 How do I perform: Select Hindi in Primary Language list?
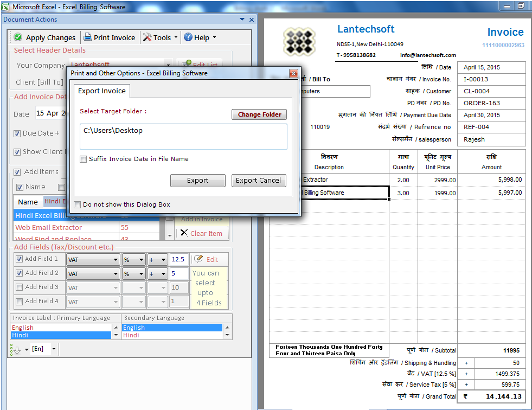point(61,335)
